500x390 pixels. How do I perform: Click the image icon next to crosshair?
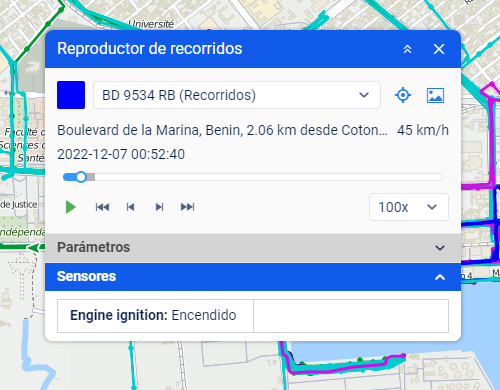(x=435, y=95)
